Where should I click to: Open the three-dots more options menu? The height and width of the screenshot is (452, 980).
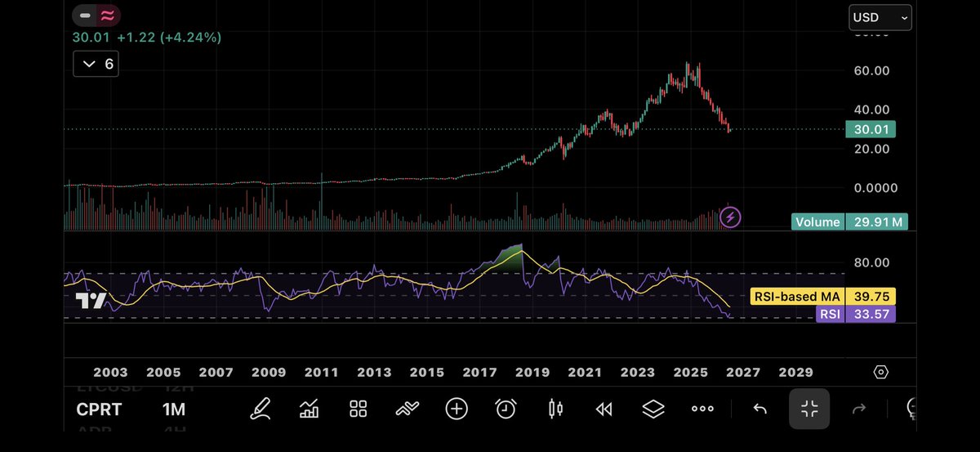(x=702, y=409)
